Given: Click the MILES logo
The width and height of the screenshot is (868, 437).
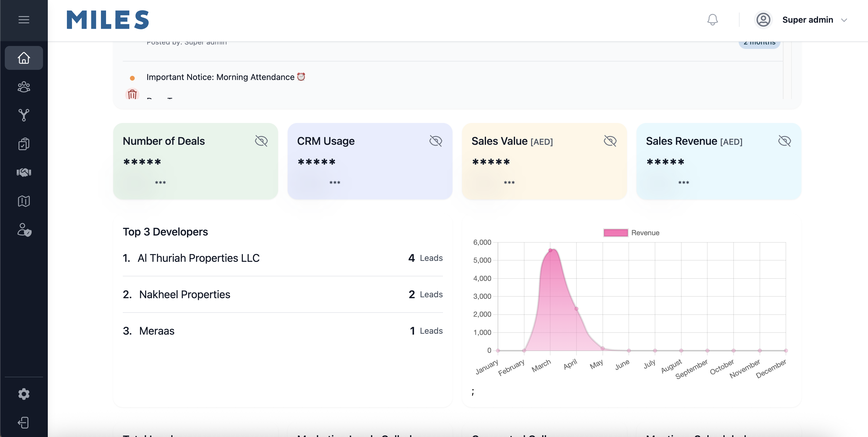Looking at the screenshot, I should [108, 20].
